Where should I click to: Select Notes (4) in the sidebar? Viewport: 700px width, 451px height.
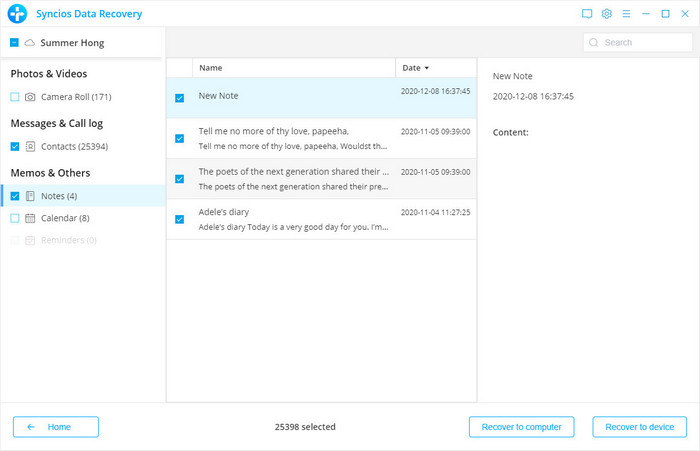(58, 196)
